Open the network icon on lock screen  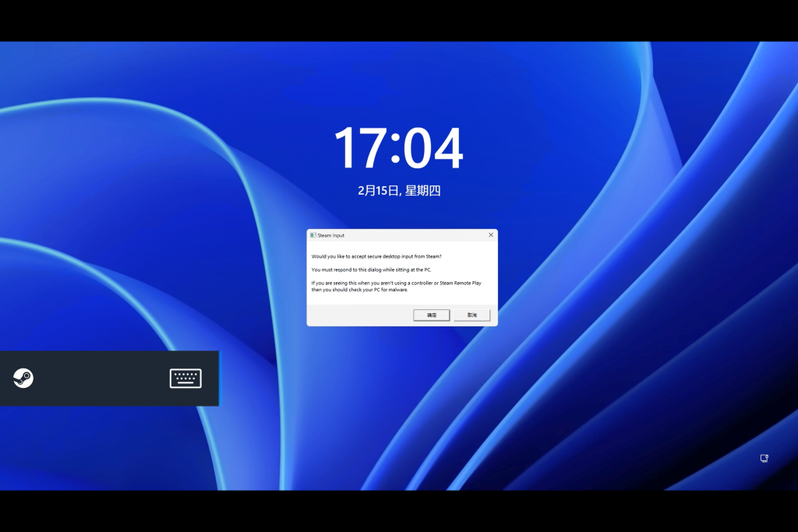coord(764,459)
